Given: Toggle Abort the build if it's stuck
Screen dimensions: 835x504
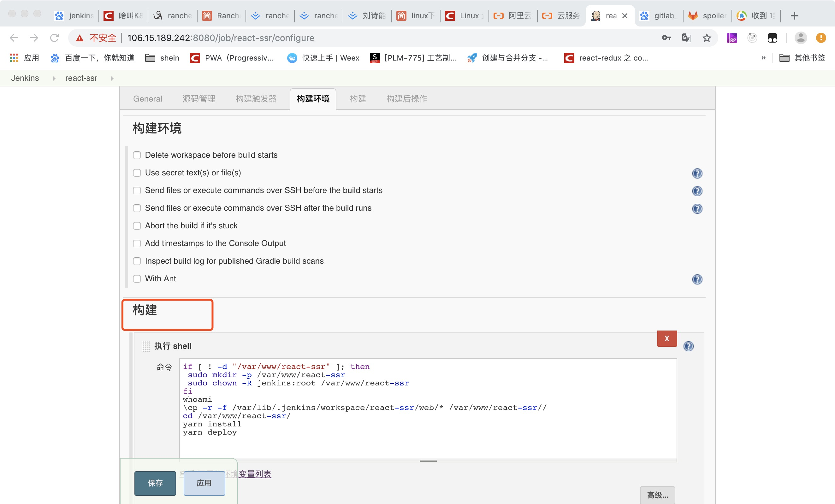Looking at the screenshot, I should tap(137, 226).
